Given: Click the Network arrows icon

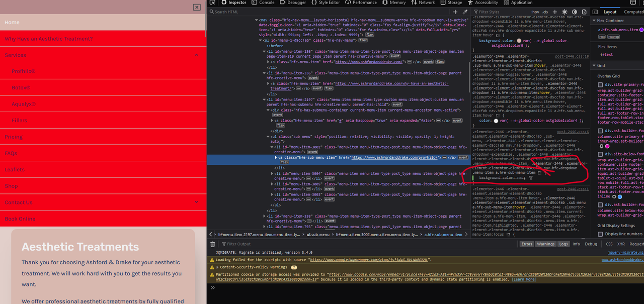Looking at the screenshot, I should click(415, 3).
